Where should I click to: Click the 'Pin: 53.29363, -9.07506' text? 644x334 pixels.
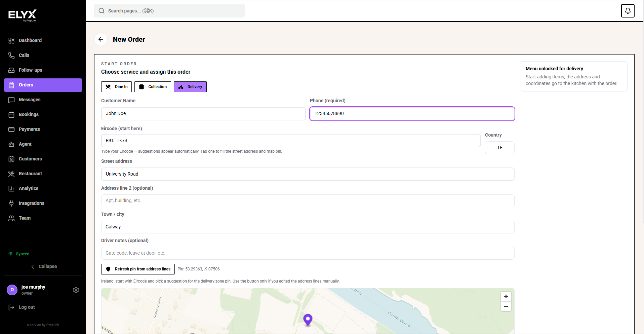click(x=199, y=269)
